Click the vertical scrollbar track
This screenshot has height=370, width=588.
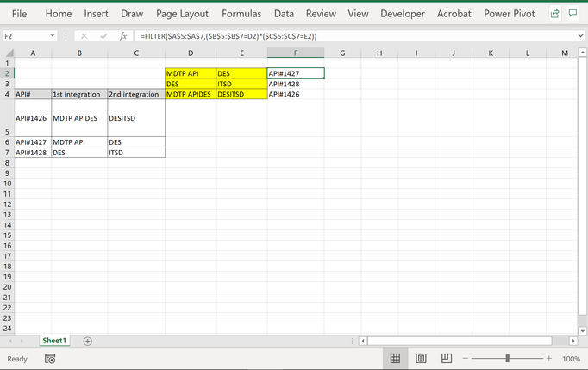pos(582,185)
